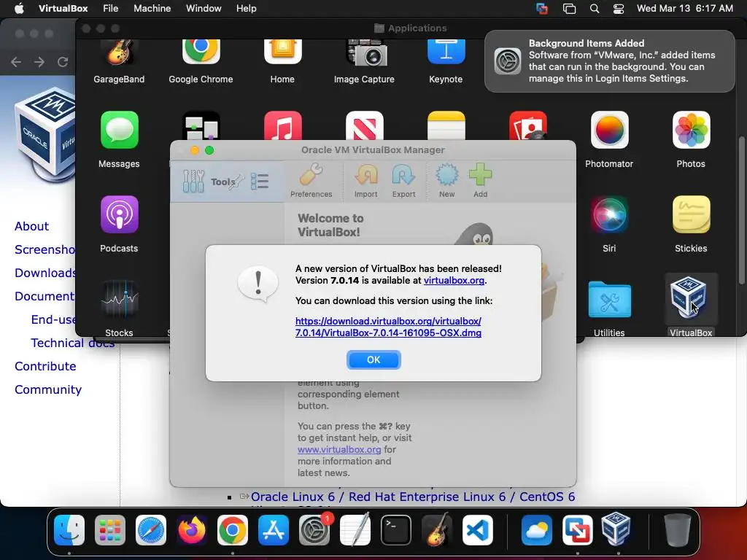747x560 pixels.
Task: Open the File menu
Action: click(111, 9)
